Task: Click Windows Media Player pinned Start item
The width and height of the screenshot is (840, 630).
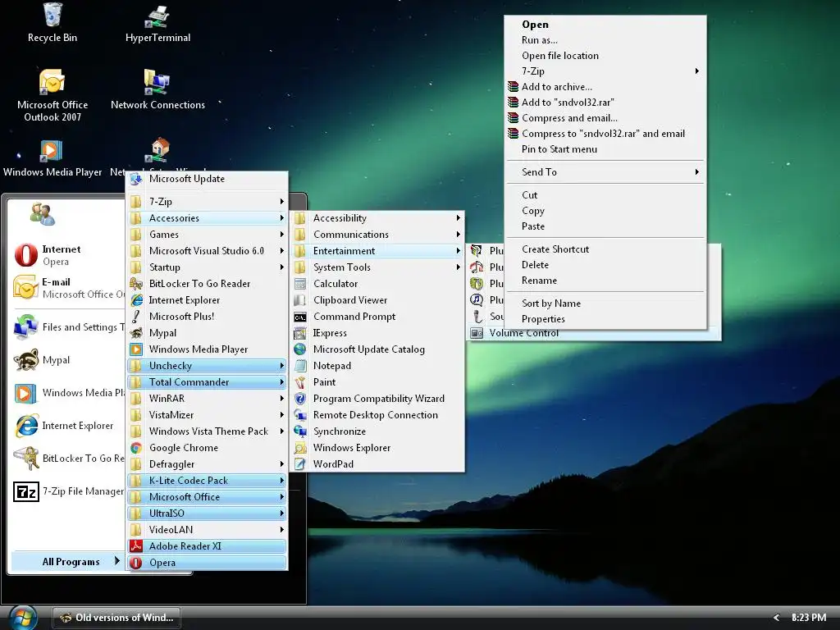Action: pos(69,393)
